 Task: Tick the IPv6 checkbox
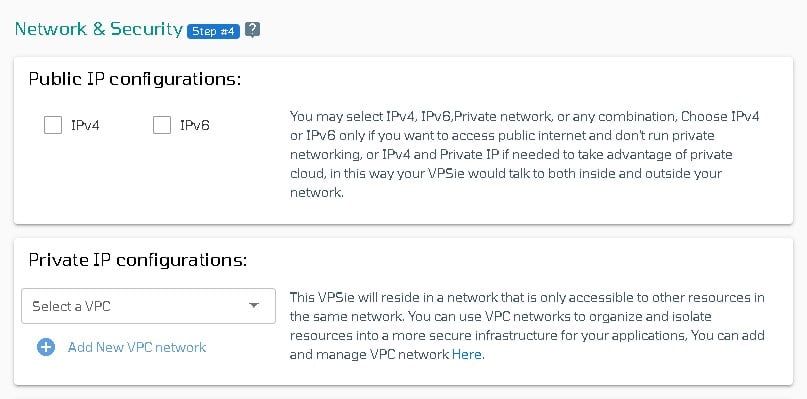(162, 125)
